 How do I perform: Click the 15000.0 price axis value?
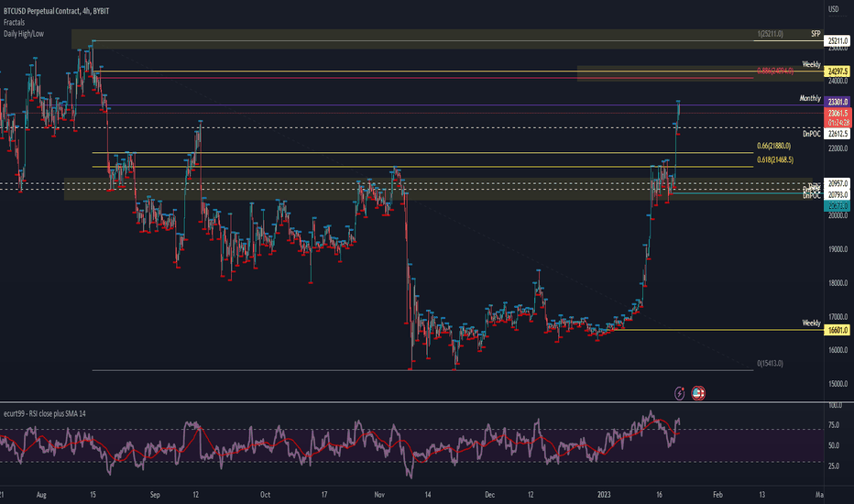(838, 384)
